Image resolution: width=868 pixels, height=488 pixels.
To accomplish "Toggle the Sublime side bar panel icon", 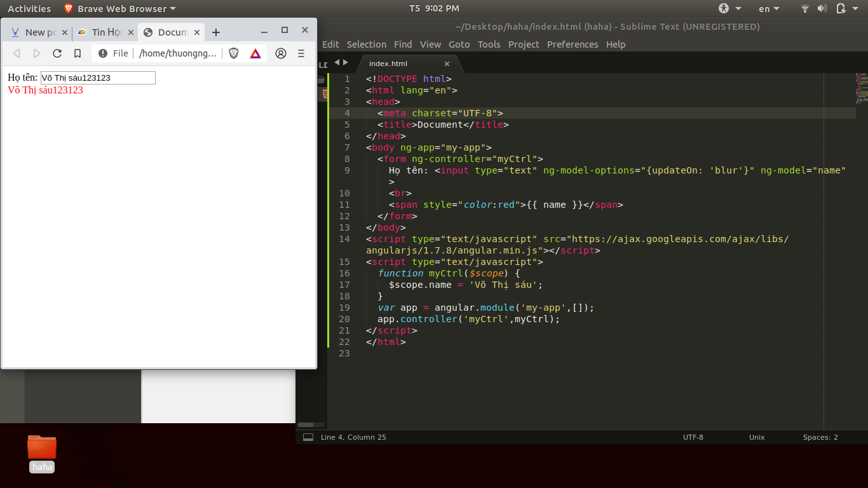I will (x=308, y=437).
